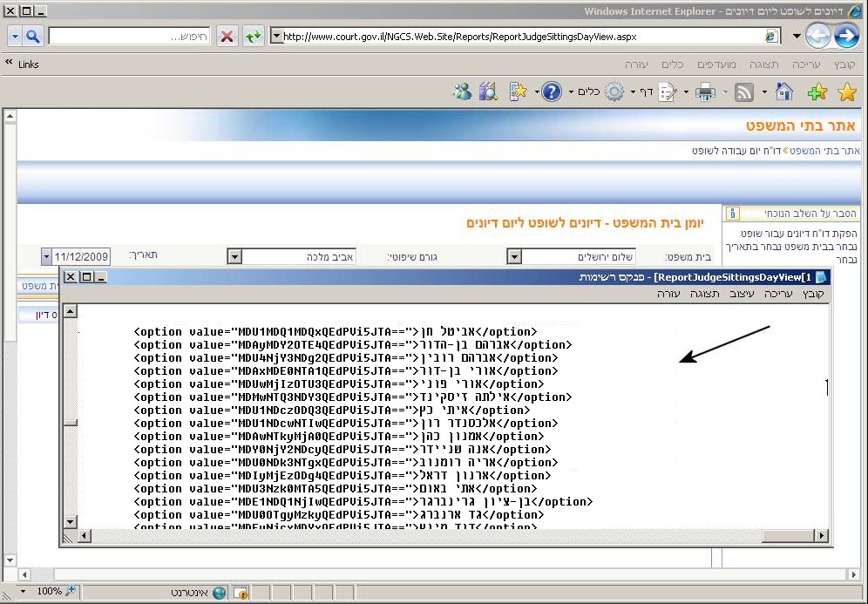Viewport: 868px width, 604px height.
Task: Open the Windows Messenger icon
Action: (x=461, y=92)
